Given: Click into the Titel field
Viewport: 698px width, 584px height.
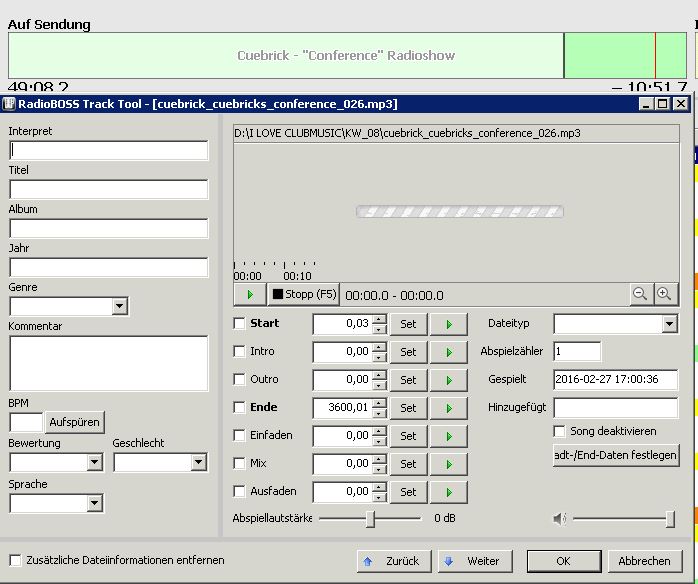Looking at the screenshot, I should tap(109, 190).
